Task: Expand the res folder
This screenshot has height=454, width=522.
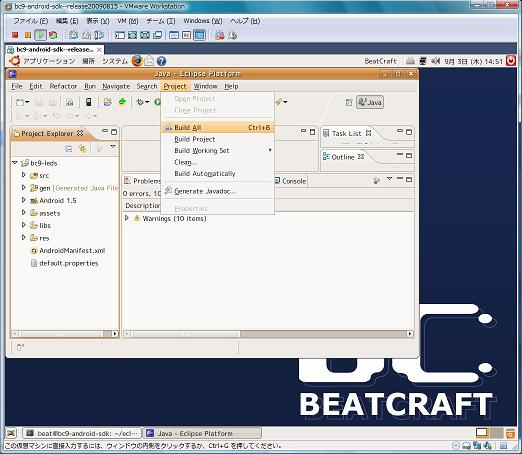Action: [24, 238]
